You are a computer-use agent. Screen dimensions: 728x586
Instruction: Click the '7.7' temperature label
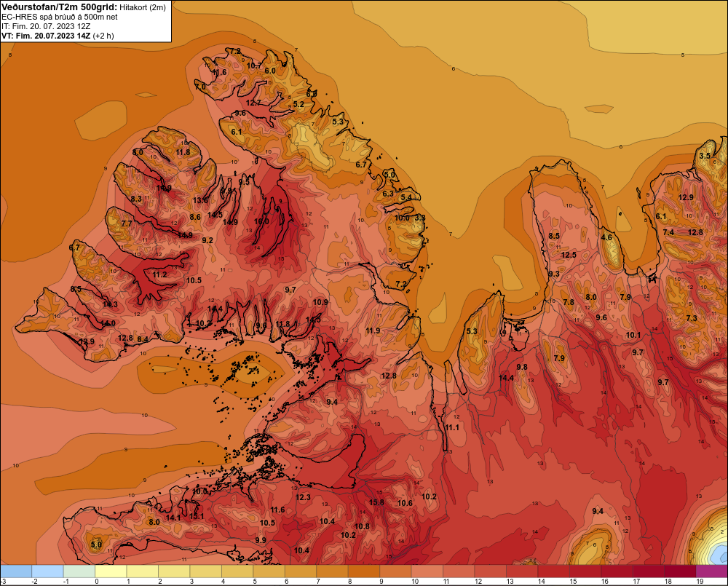[x=126, y=223]
